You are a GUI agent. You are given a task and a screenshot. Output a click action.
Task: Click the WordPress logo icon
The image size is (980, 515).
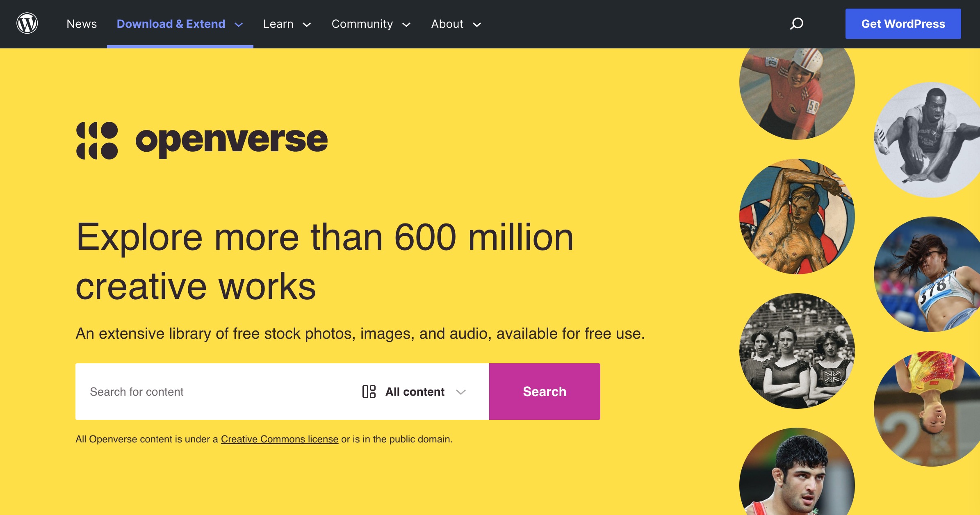tap(26, 24)
